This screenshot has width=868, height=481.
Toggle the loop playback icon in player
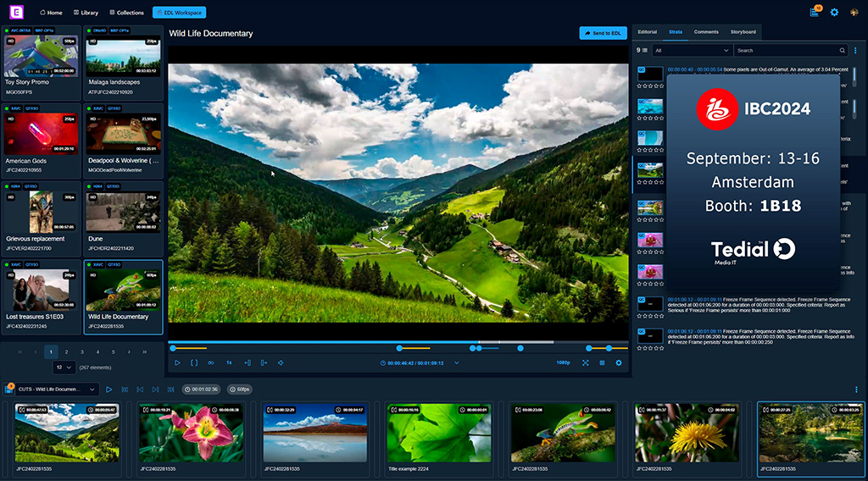[211, 363]
